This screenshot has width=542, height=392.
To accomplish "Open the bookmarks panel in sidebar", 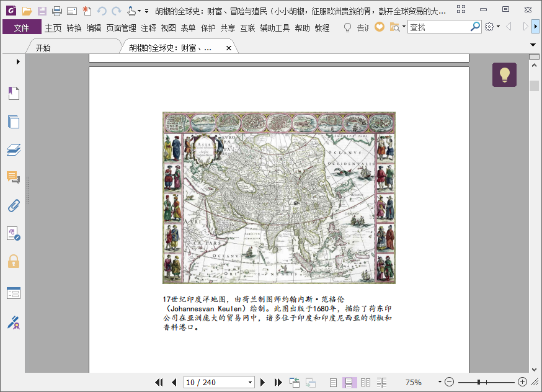I will click(x=14, y=94).
